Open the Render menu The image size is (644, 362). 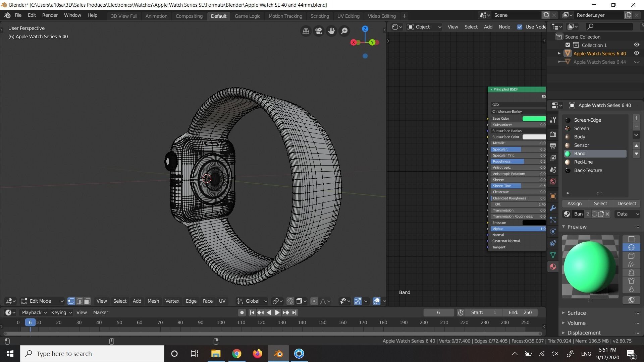tap(50, 15)
